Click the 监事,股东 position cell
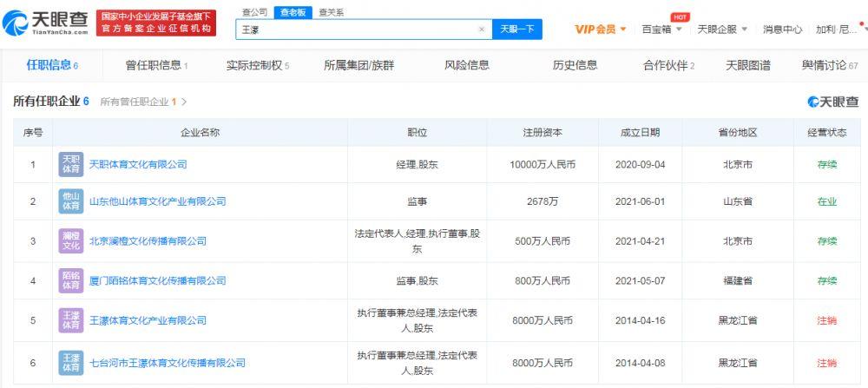Image resolution: width=868 pixels, height=388 pixels. pos(418,280)
